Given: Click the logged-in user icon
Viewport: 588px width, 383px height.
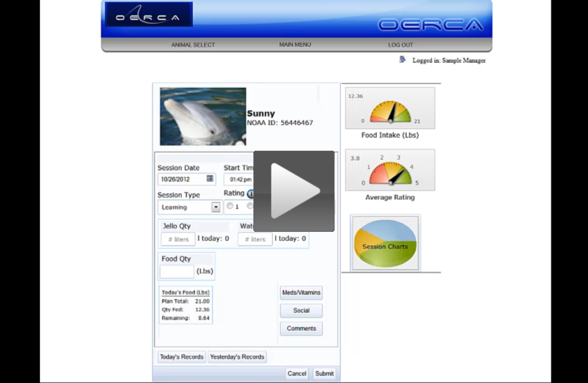Looking at the screenshot, I should (403, 59).
